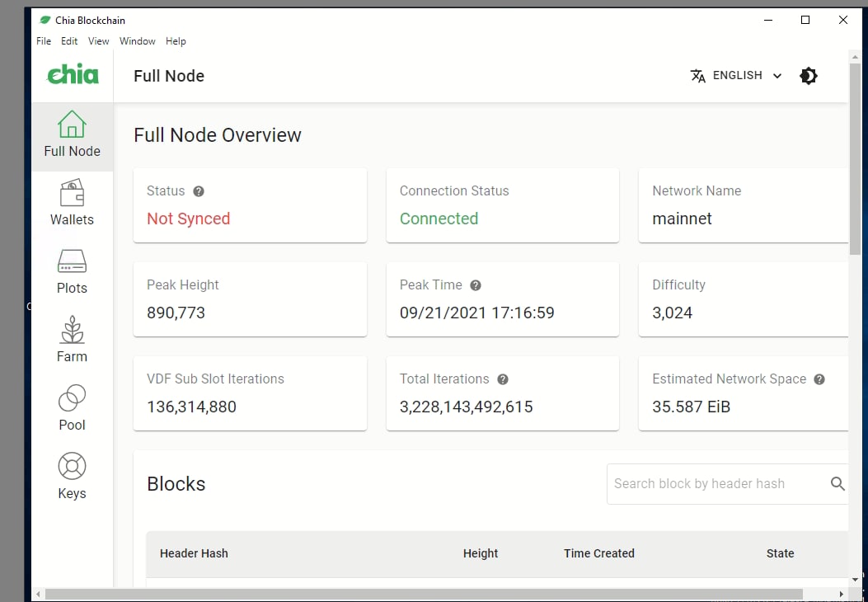This screenshot has width=868, height=602.
Task: Show help for Estimated Network Space
Action: coord(819,379)
